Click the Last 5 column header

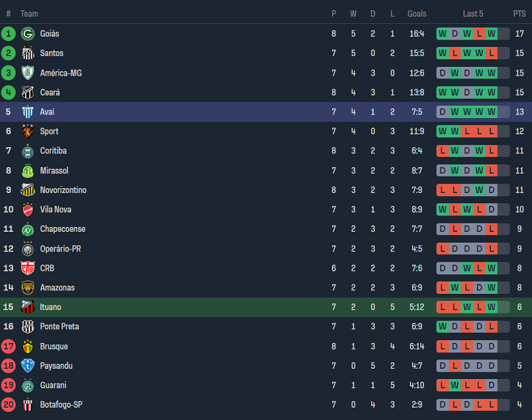(473, 14)
